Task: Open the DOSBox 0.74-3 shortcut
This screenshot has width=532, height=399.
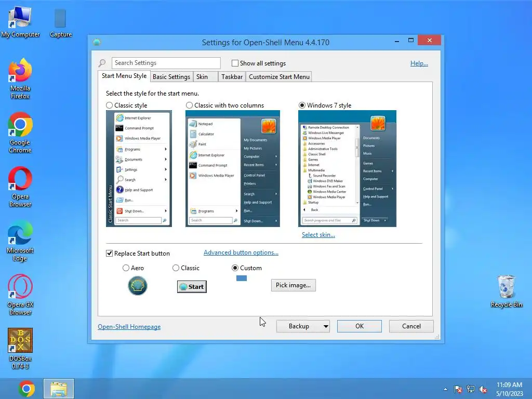Action: pos(20,349)
